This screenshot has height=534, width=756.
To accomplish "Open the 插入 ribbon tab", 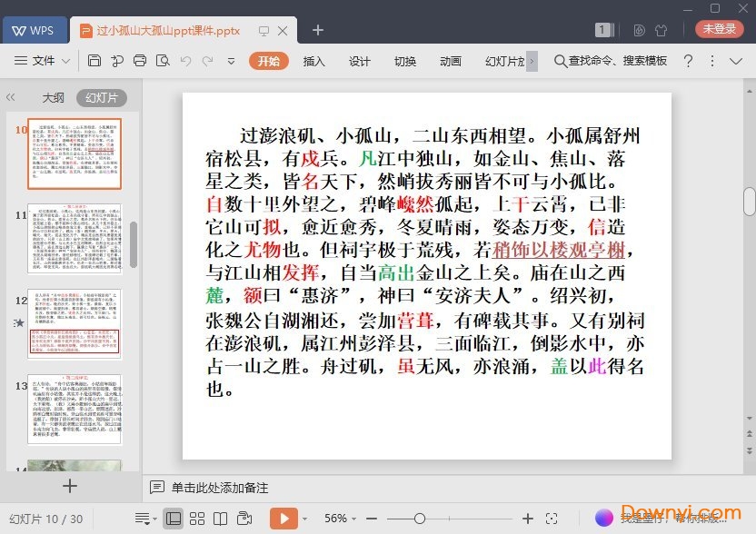I will (x=313, y=61).
